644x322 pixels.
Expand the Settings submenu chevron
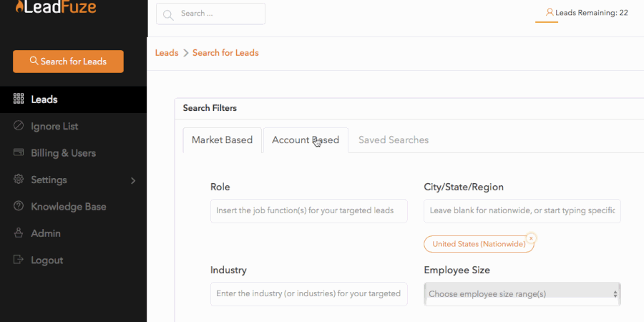(133, 180)
